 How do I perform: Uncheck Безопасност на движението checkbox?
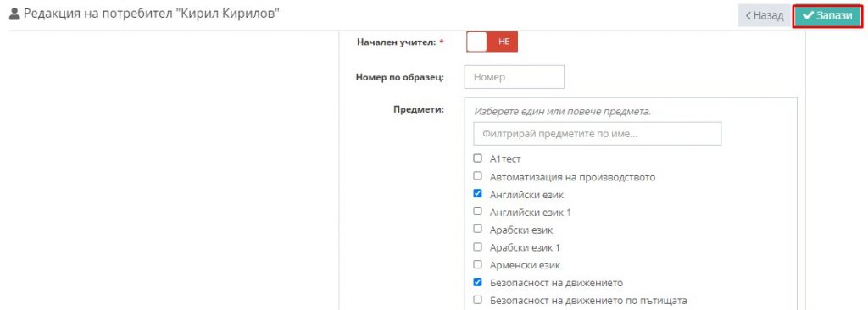point(478,282)
